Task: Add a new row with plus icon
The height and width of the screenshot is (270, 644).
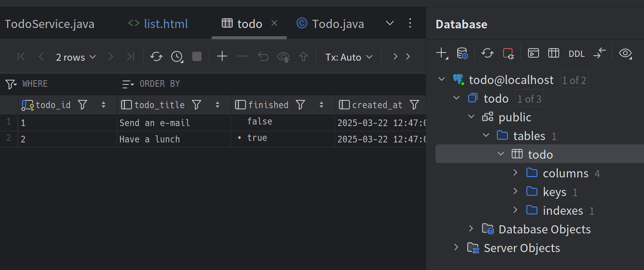Action: tap(222, 56)
